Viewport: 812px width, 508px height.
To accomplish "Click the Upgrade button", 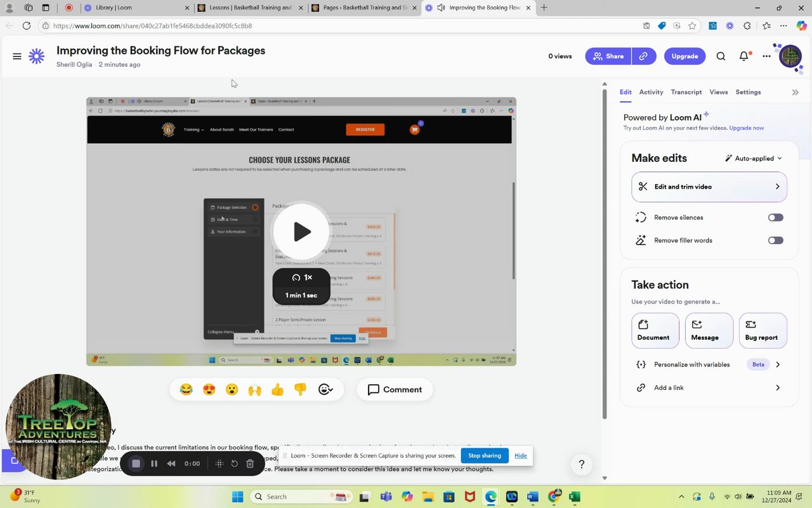I will 684,56.
